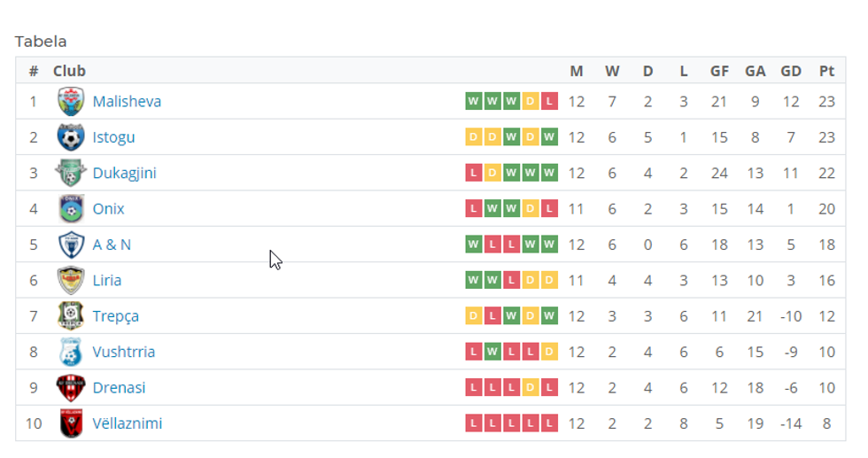The height and width of the screenshot is (458, 868).
Task: Go to the Liria club page
Action: coord(107,280)
